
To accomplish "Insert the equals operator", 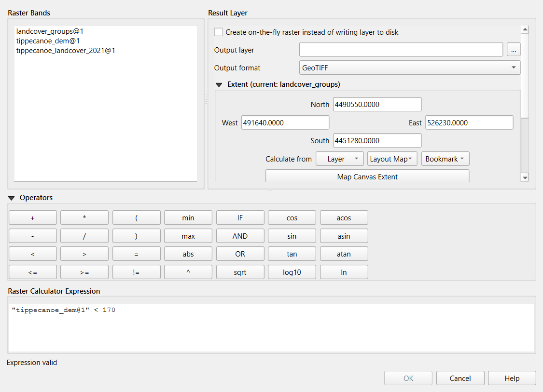I will 137,254.
